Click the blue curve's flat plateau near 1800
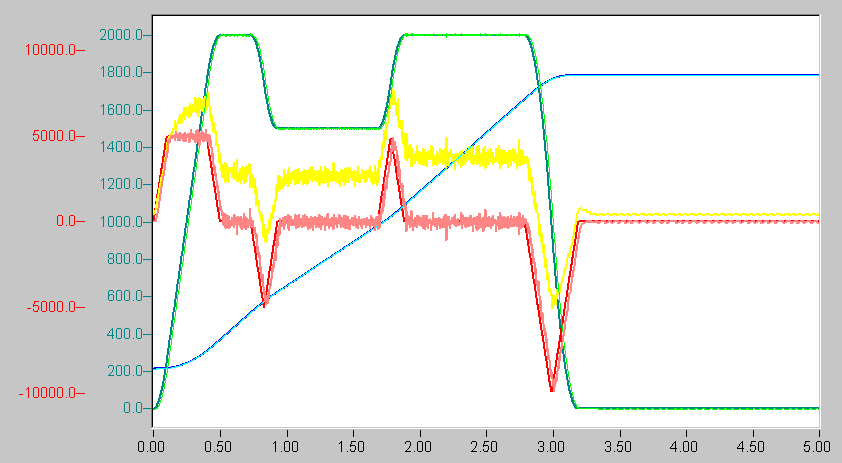Screen dimensions: 842x463 click(692, 75)
